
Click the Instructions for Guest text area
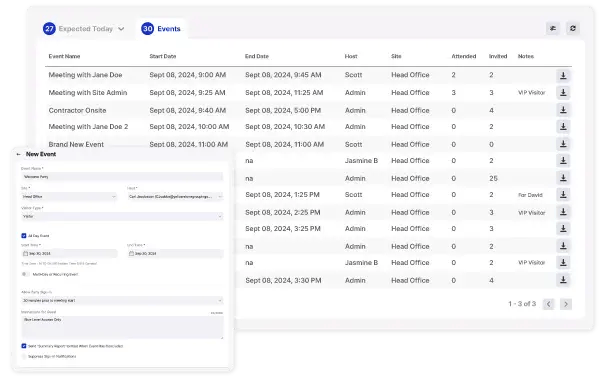point(122,327)
